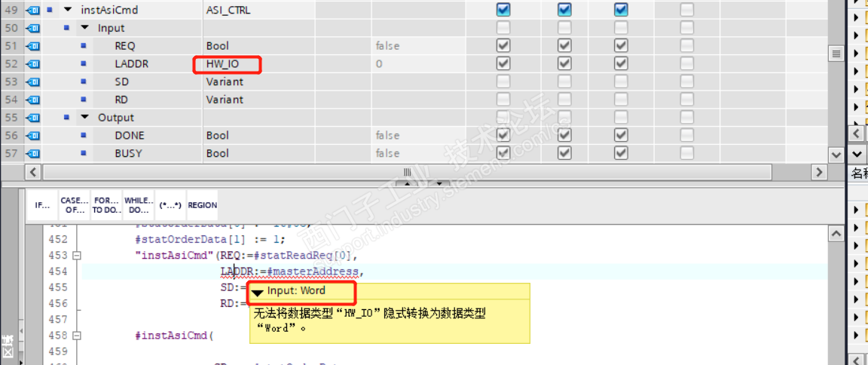
Task: Click the interface table vertical scroll down arrow
Action: 836,155
